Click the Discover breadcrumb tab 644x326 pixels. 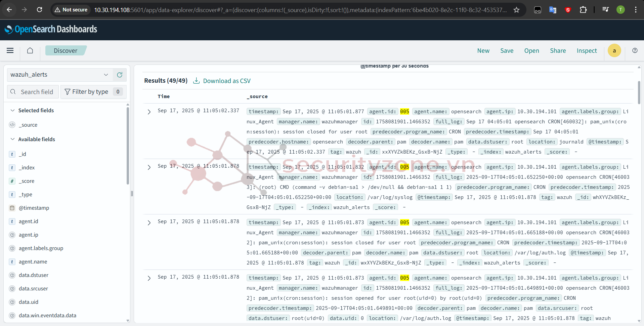pos(66,50)
